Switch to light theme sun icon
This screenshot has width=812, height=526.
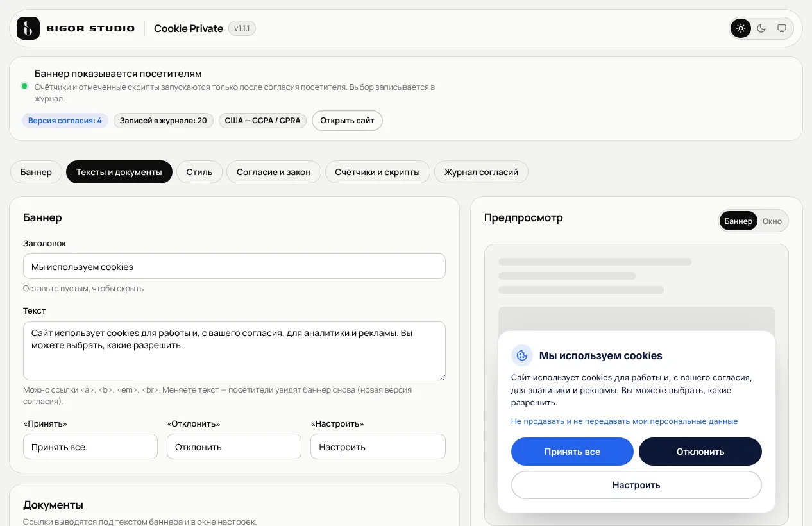(741, 28)
